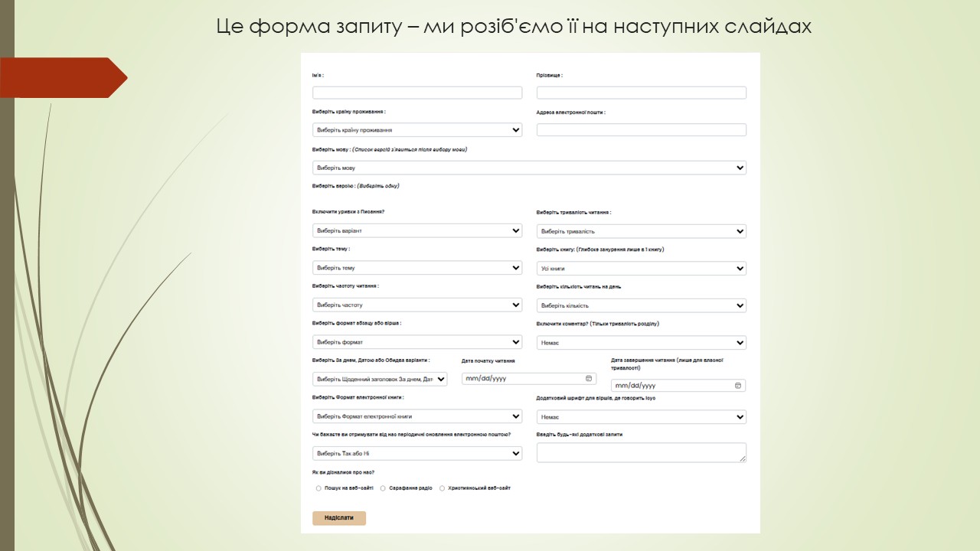980x551 pixels.
Task: Expand the 'Усі книги' book dropdown
Action: (641, 269)
